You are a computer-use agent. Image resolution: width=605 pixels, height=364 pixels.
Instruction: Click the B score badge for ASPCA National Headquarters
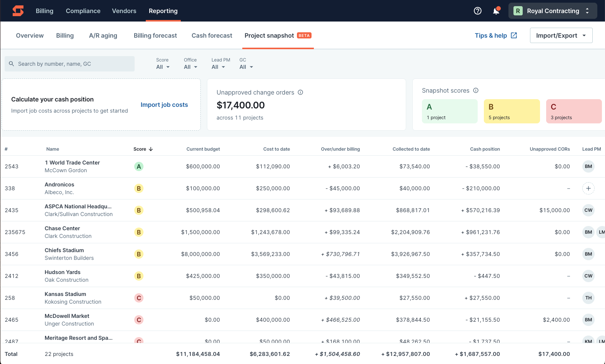pos(139,210)
